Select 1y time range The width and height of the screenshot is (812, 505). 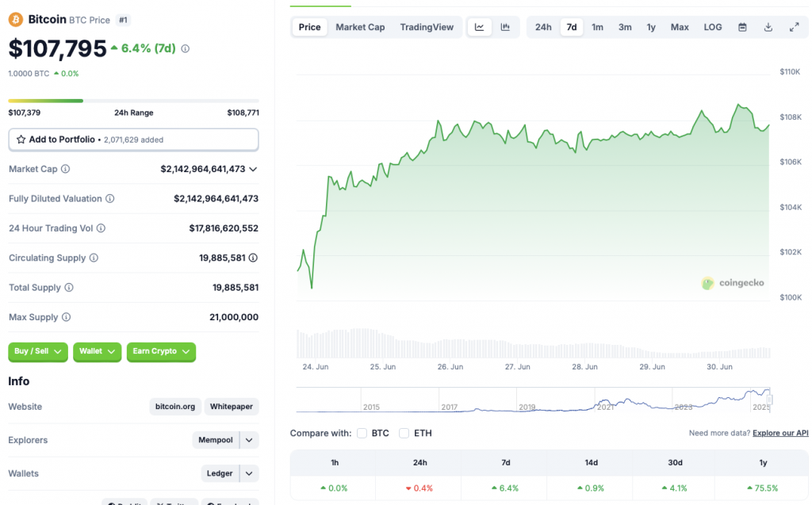point(652,27)
